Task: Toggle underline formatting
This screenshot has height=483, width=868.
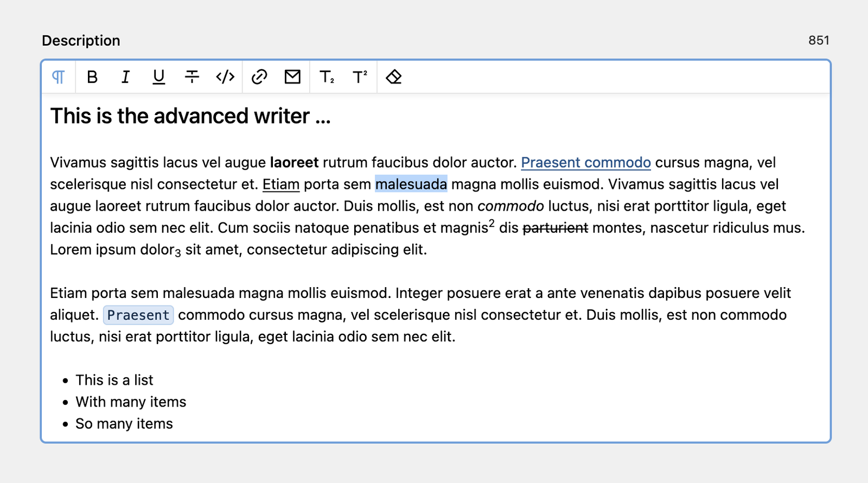Action: click(x=158, y=77)
